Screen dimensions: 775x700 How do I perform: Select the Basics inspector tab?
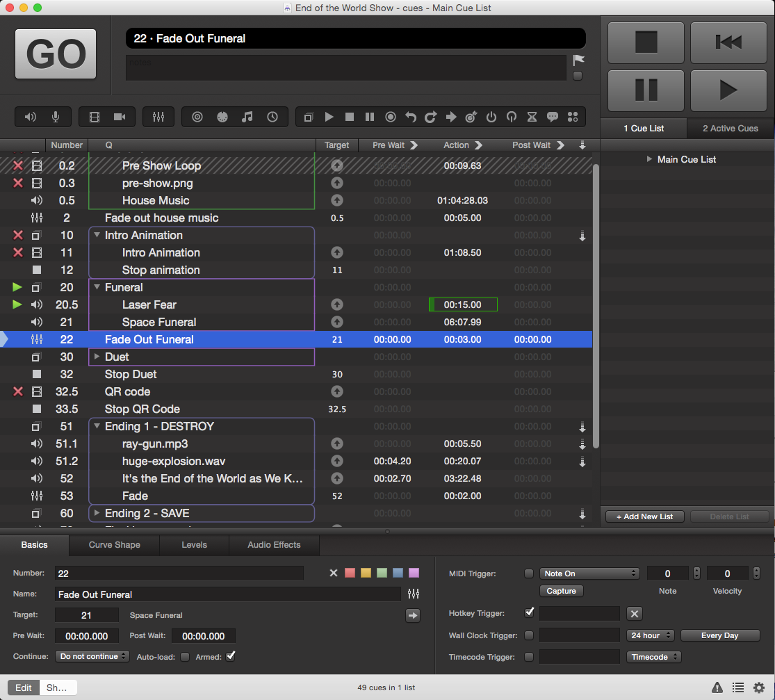pyautogui.click(x=35, y=545)
